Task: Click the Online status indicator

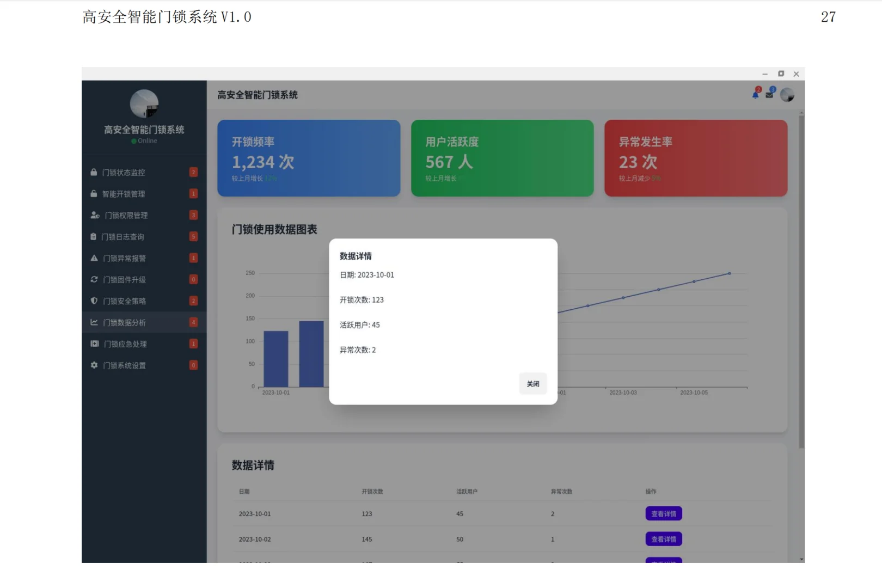Action: click(x=144, y=140)
